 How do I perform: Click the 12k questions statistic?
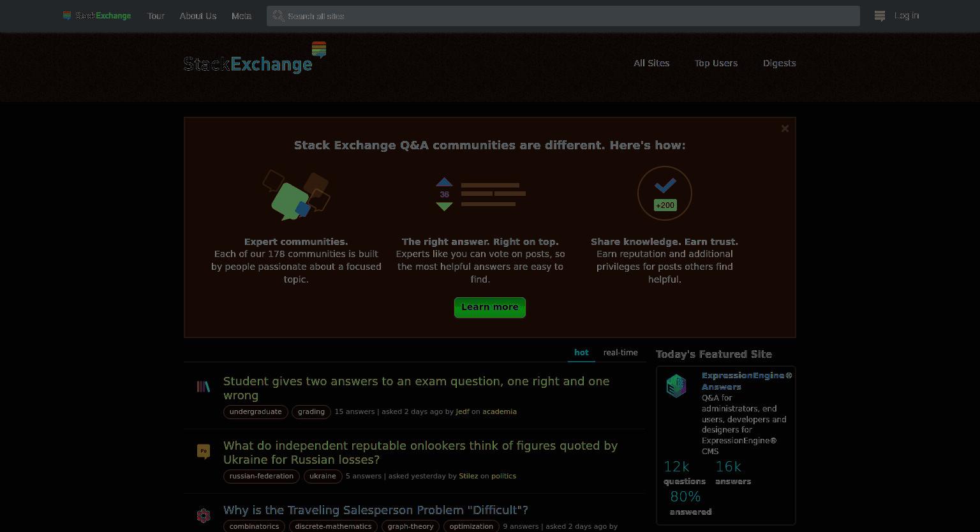684,473
